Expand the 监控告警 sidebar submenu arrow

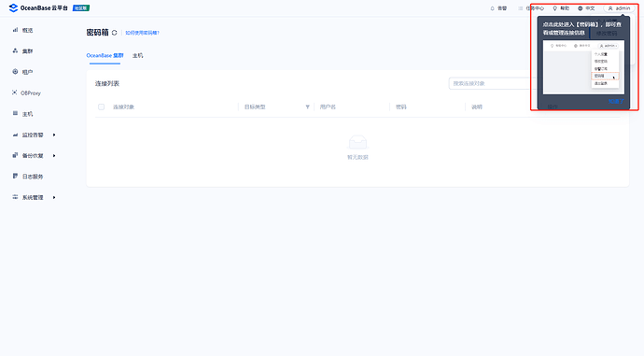54,135
